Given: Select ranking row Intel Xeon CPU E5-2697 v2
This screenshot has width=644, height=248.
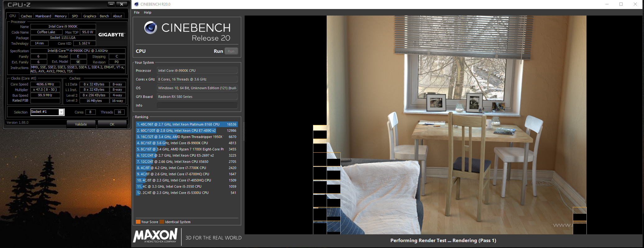Looking at the screenshot, I should 187,155.
